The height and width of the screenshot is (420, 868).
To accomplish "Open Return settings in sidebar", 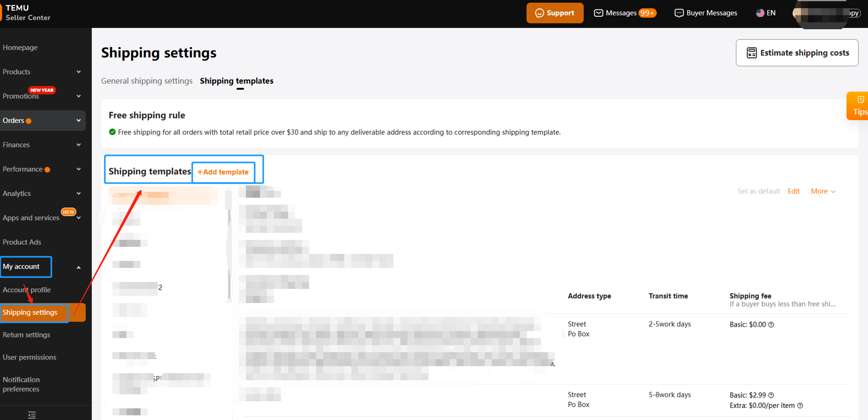I will click(27, 335).
